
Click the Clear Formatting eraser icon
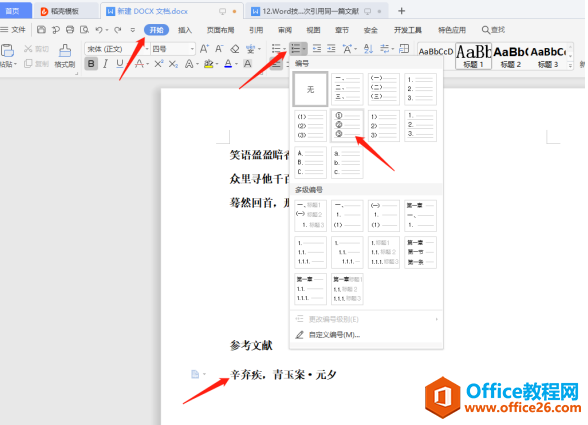coord(235,49)
